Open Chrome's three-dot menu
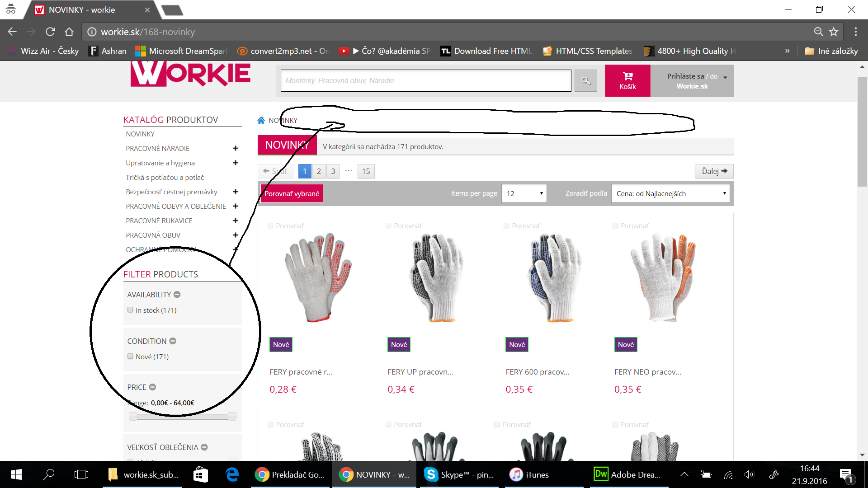Viewport: 868px width, 488px height. pyautogui.click(x=855, y=32)
